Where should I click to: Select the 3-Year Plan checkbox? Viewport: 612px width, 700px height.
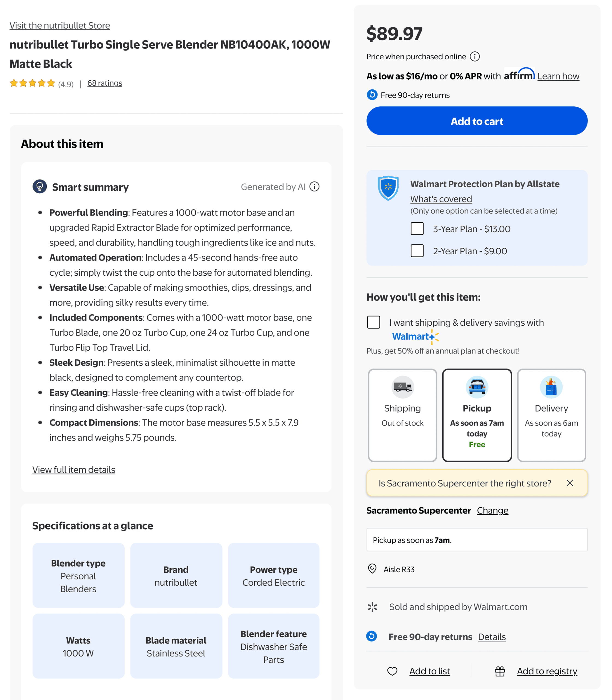tap(417, 229)
